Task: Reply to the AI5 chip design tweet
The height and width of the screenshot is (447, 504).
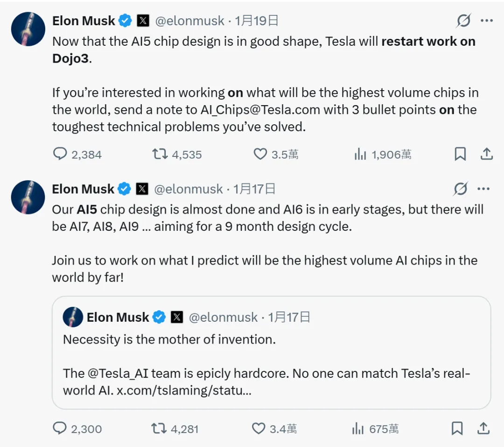Action: [60, 428]
